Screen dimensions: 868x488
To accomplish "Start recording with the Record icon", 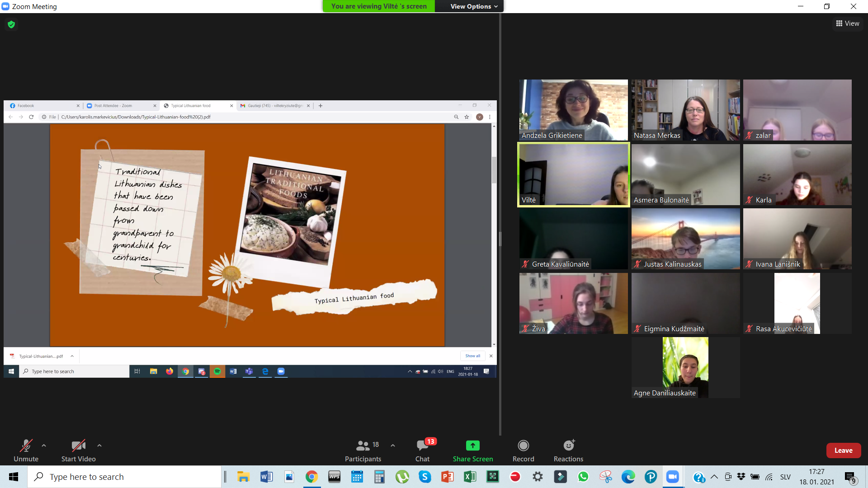I will pyautogui.click(x=523, y=450).
